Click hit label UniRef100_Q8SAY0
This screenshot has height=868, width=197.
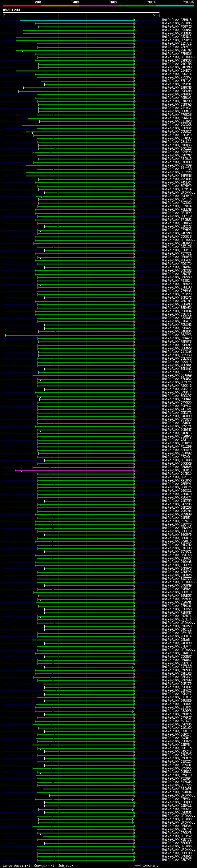pos(177,40)
